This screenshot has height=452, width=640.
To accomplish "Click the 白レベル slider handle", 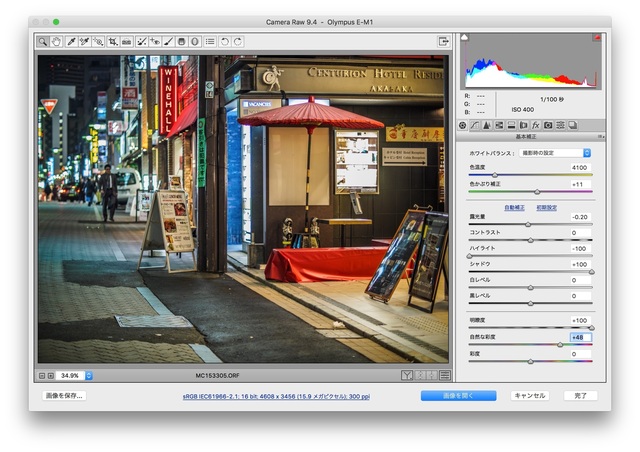I will click(531, 287).
